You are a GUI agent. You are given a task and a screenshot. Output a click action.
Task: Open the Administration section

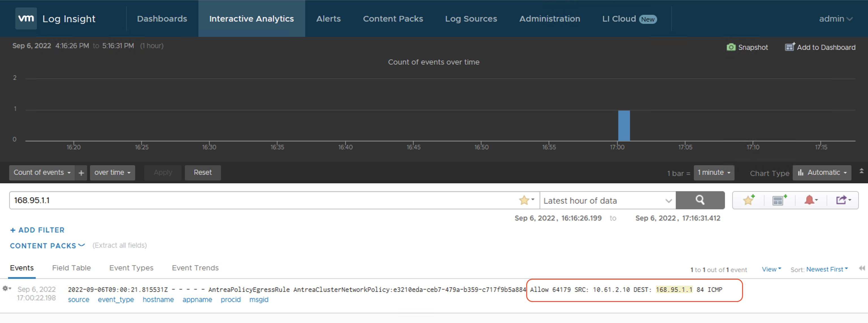(x=550, y=19)
